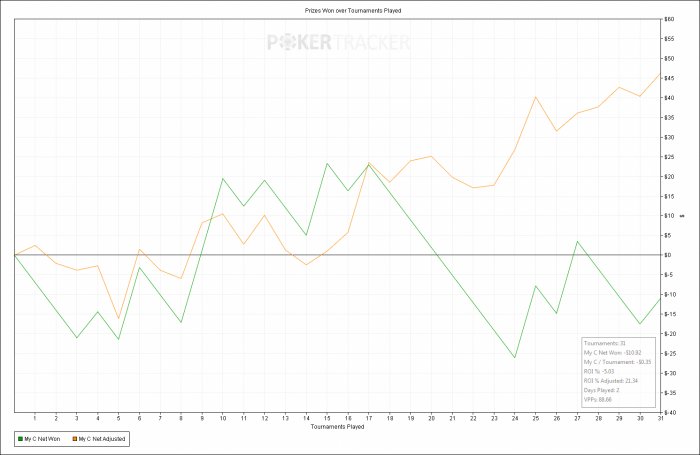The height and width of the screenshot is (455, 700).
Task: Click the x-axis tick label 17
Action: 369,418
